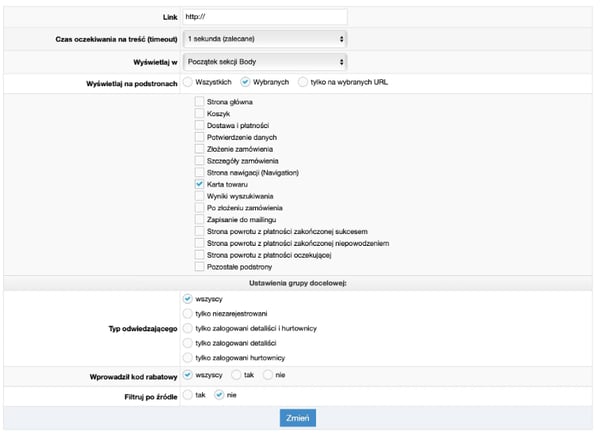Enable the 'Koszyk' checkbox
The image size is (602, 434).
point(200,114)
